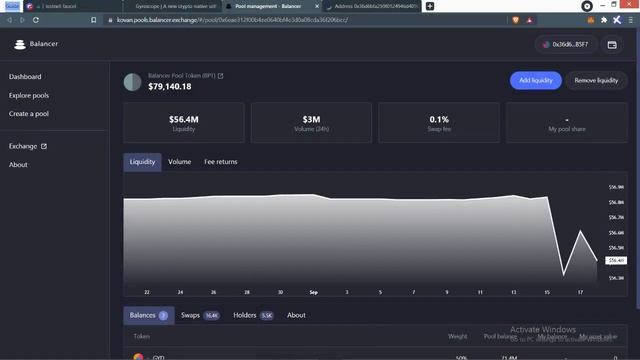Image resolution: width=640 pixels, height=360 pixels.
Task: Open the Holders tab
Action: (253, 316)
